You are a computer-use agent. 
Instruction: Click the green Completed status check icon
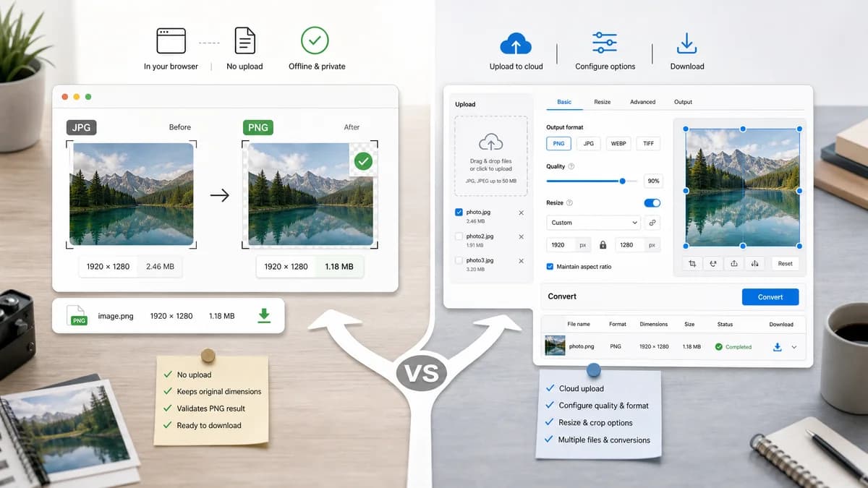click(719, 347)
